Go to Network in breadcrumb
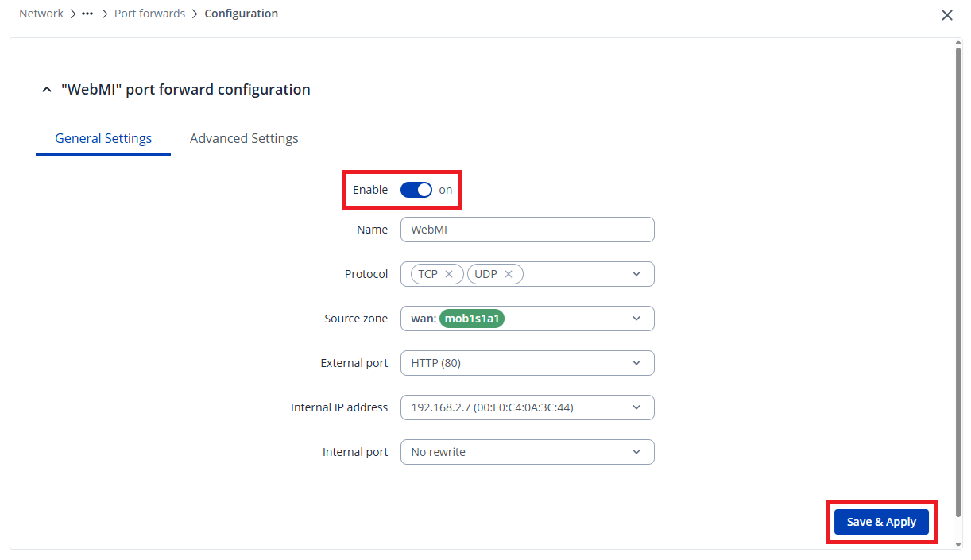This screenshot has width=971, height=560. coord(41,14)
